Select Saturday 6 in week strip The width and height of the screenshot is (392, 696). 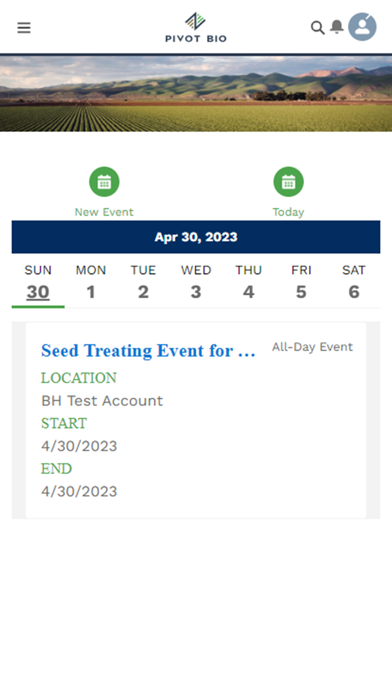click(354, 282)
